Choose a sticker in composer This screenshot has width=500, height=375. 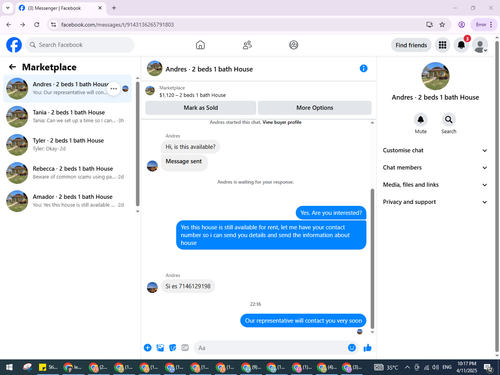pyautogui.click(x=173, y=348)
